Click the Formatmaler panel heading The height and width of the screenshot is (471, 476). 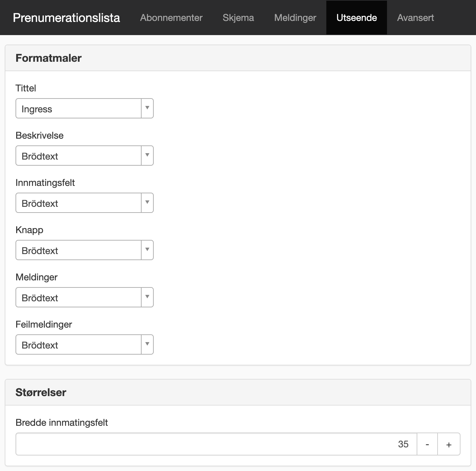49,58
